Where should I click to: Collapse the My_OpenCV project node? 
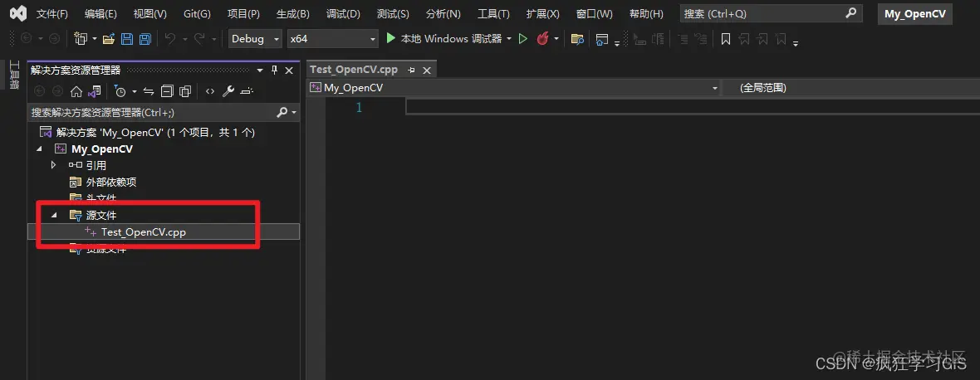click(39, 149)
